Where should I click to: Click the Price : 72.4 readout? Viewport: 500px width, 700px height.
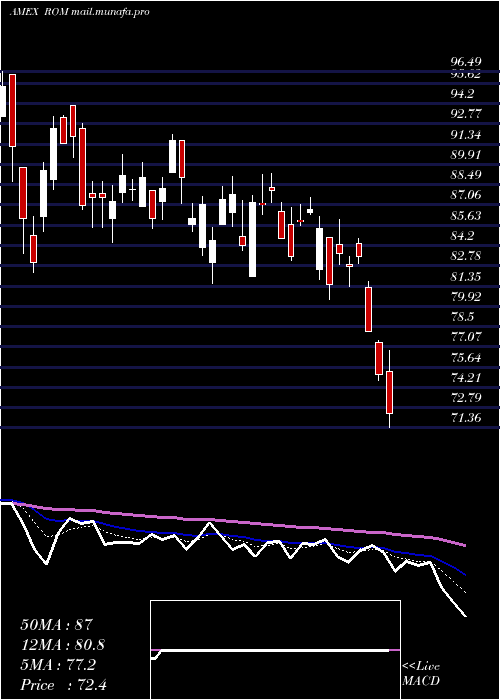[x=63, y=685]
